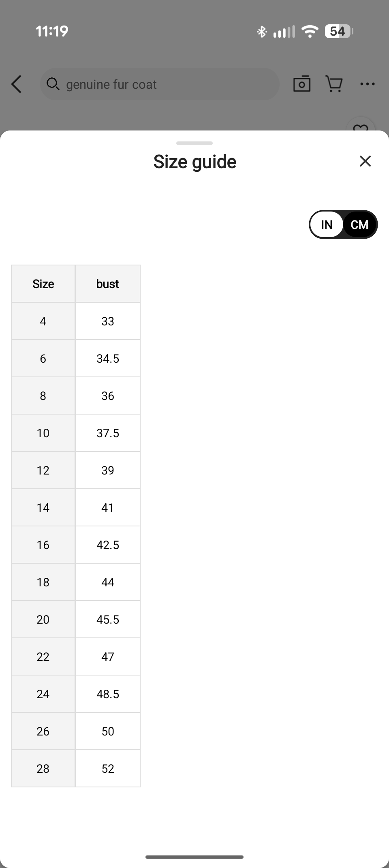The height and width of the screenshot is (868, 389).
Task: Open the three-dot more options menu
Action: [367, 84]
